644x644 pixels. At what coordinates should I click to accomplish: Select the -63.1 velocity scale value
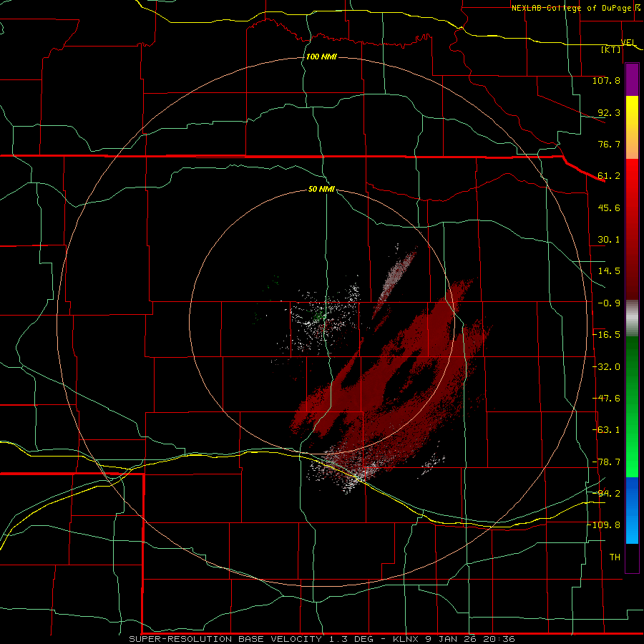(x=606, y=430)
